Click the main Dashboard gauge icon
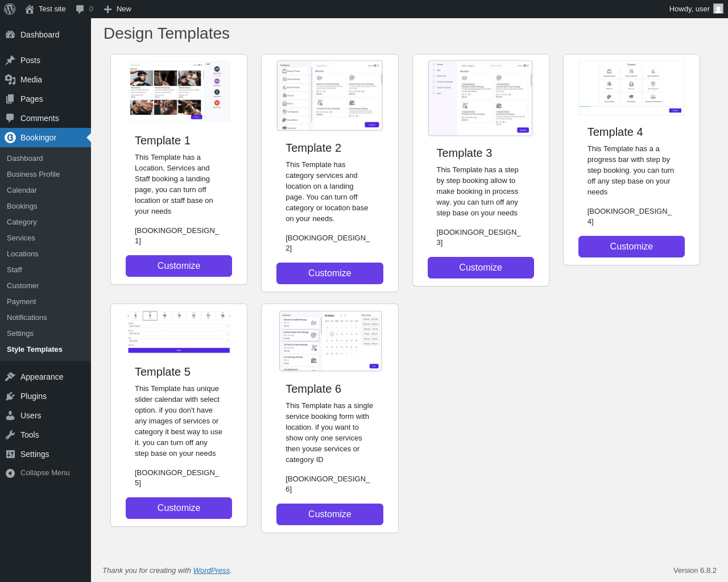The height and width of the screenshot is (582, 728). tap(10, 35)
